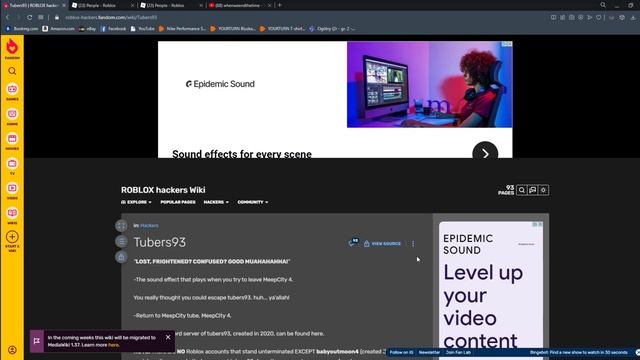The height and width of the screenshot is (360, 640).
Task: Open the YouTube bookmark
Action: (x=142, y=29)
